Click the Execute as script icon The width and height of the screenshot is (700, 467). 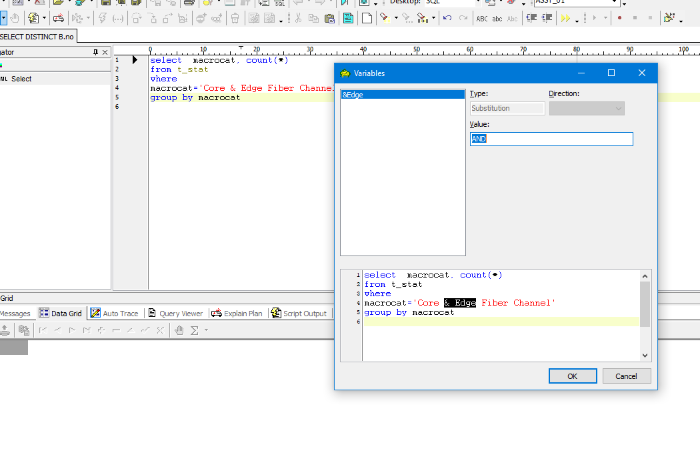click(33, 18)
